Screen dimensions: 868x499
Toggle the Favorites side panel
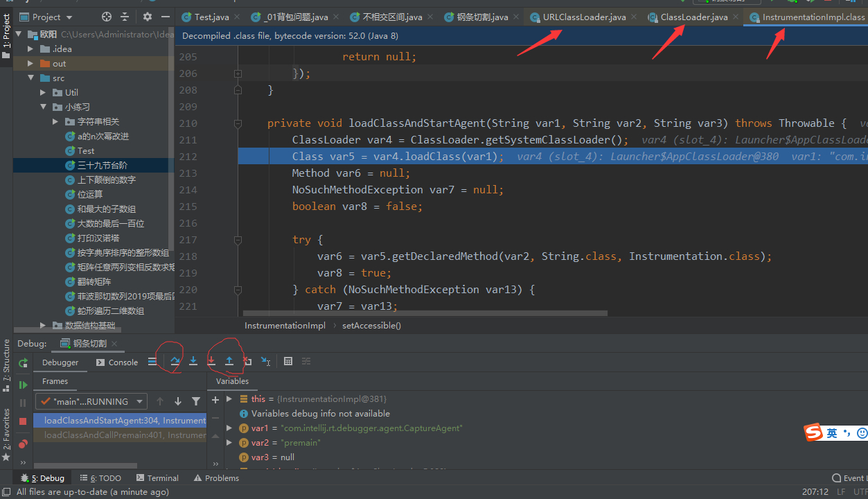click(6, 430)
